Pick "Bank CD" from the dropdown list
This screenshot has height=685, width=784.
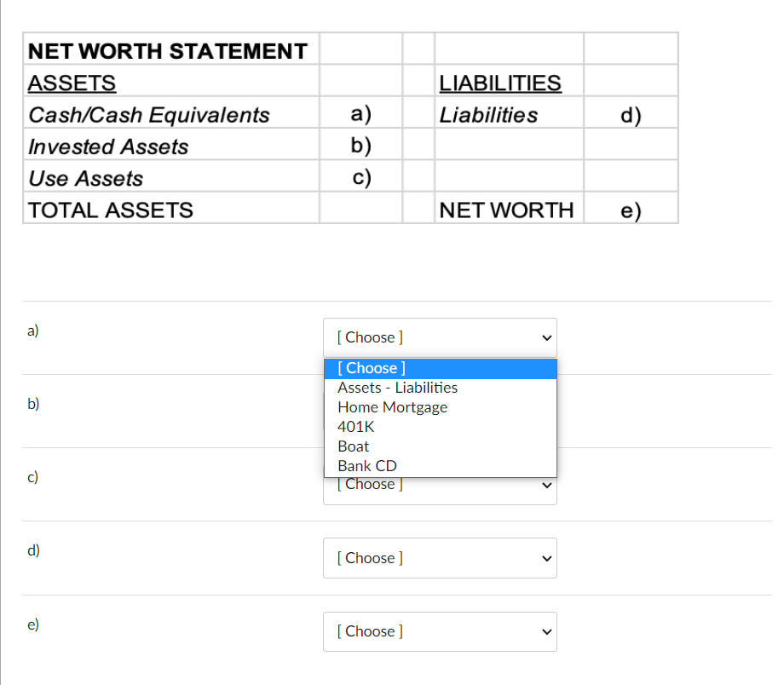tap(366, 465)
